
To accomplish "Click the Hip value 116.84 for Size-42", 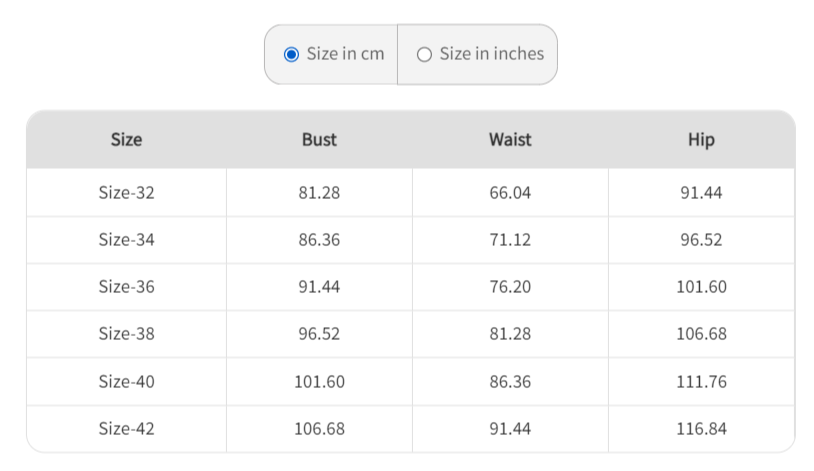I will (x=701, y=429).
